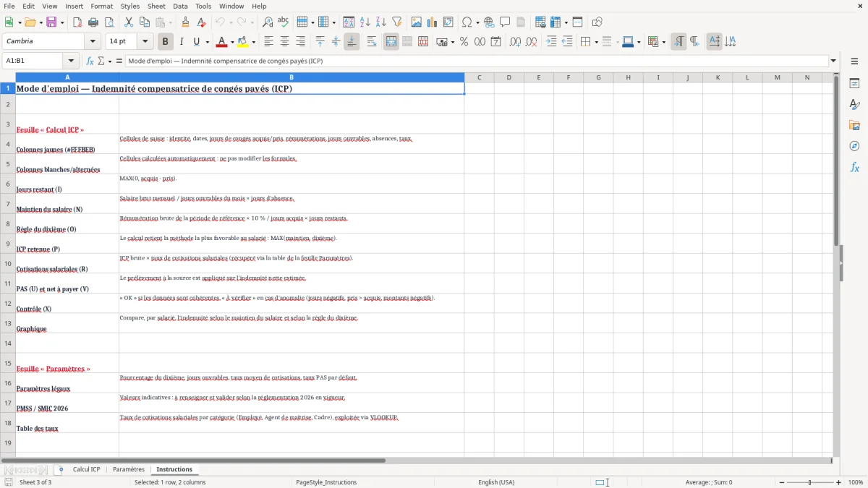Toggle Wrap Text
This screenshot has width=868, height=488.
click(x=372, y=42)
